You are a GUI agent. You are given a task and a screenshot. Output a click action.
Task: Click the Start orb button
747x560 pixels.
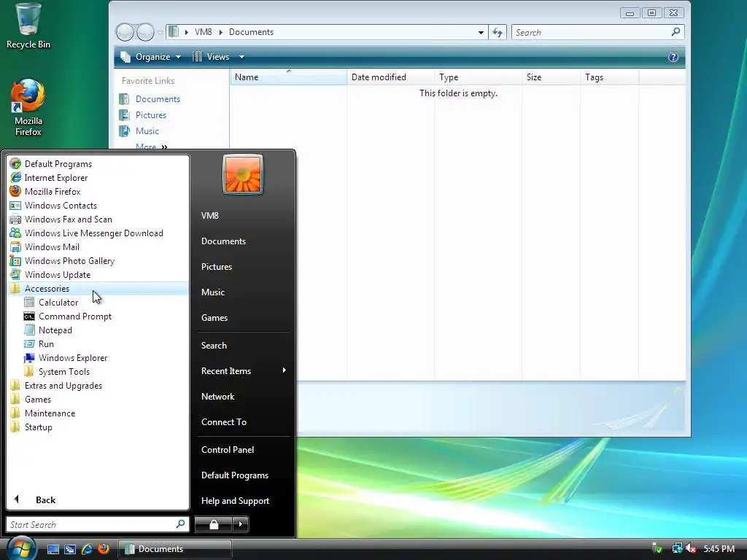click(21, 548)
